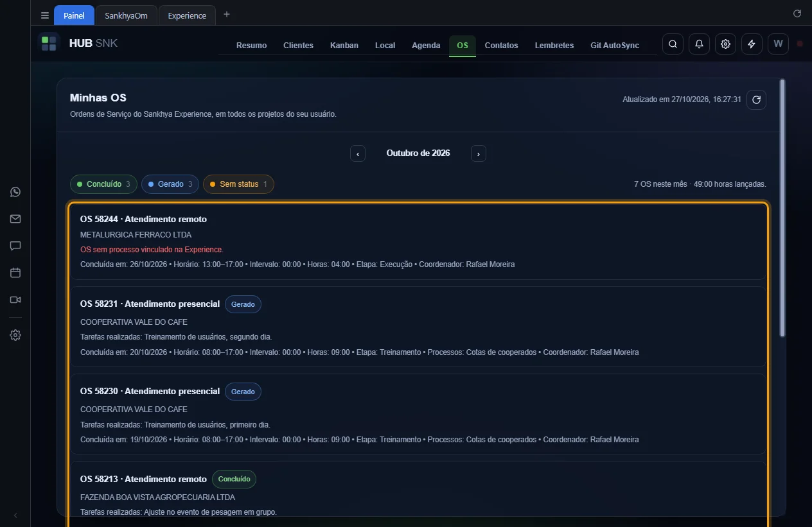Open the Agenda section
The image size is (812, 527).
[x=426, y=46]
